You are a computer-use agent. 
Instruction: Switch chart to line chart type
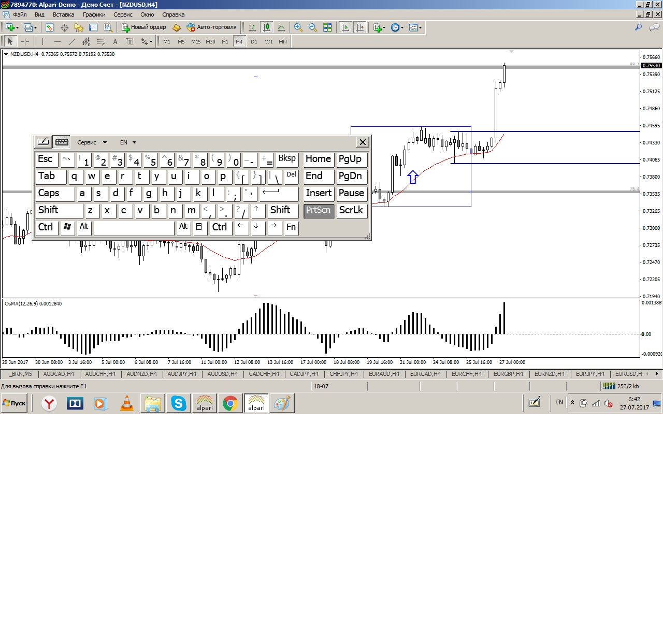tap(281, 27)
